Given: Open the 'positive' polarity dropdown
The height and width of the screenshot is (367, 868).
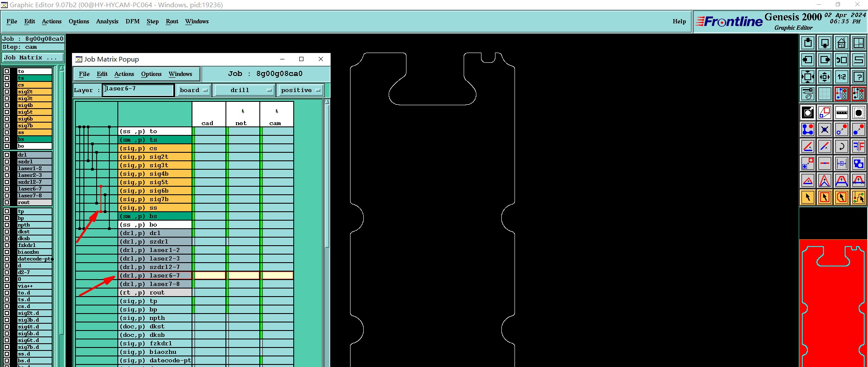Looking at the screenshot, I should (300, 90).
